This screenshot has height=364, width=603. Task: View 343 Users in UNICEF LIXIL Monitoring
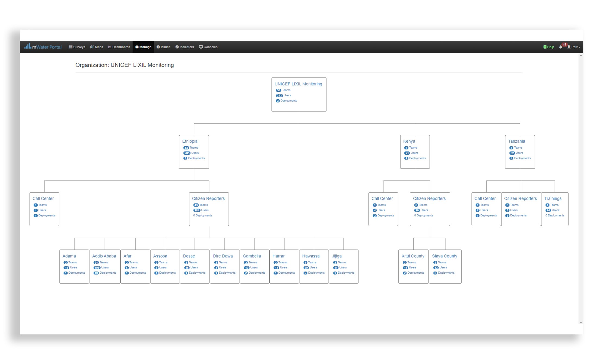pyautogui.click(x=283, y=95)
